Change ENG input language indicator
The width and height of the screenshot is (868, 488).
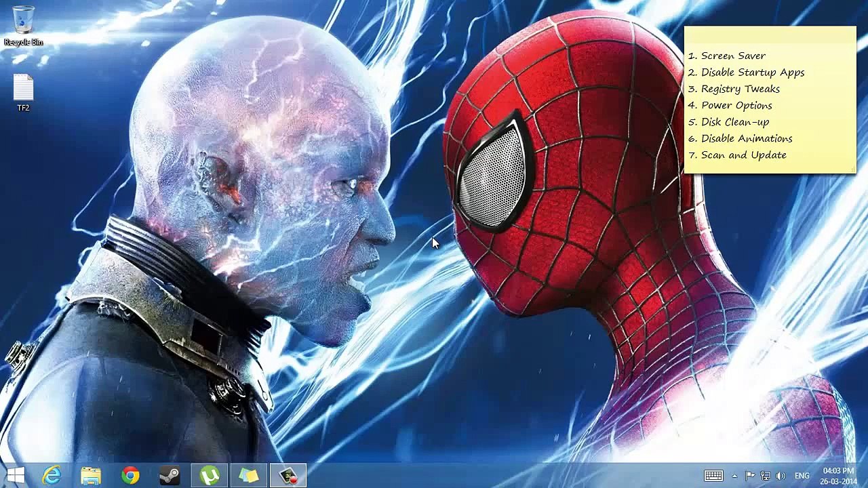pos(802,476)
